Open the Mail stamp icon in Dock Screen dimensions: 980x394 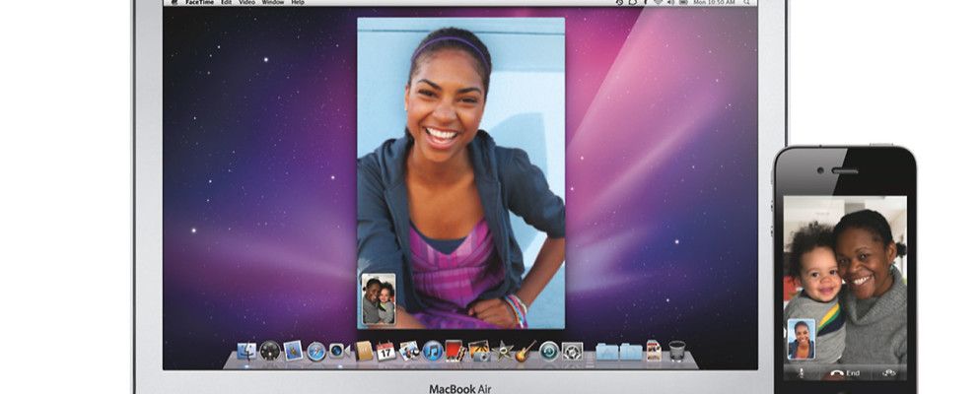[293, 351]
